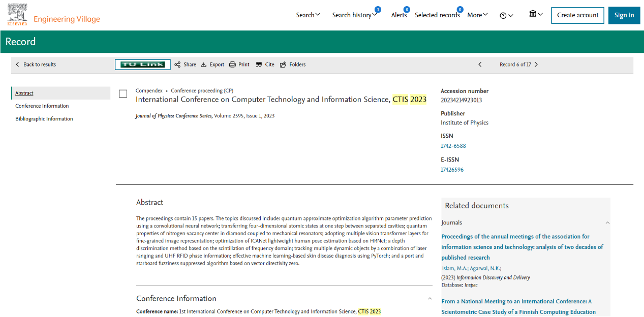Click the TU Link button
Image resolution: width=644 pixels, height=317 pixels.
point(142,65)
